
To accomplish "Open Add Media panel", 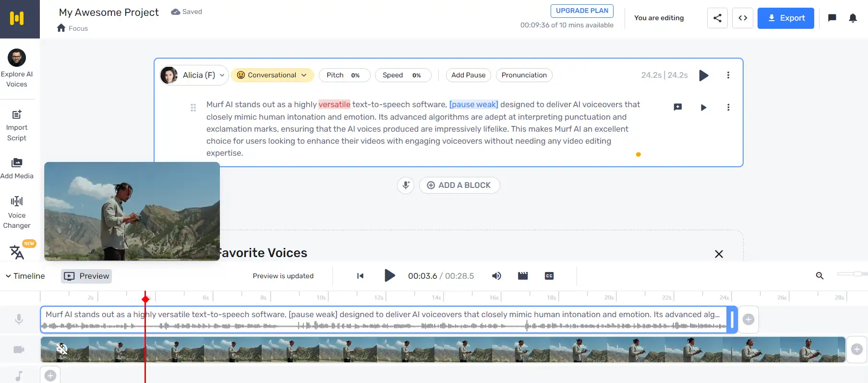I will click(17, 168).
